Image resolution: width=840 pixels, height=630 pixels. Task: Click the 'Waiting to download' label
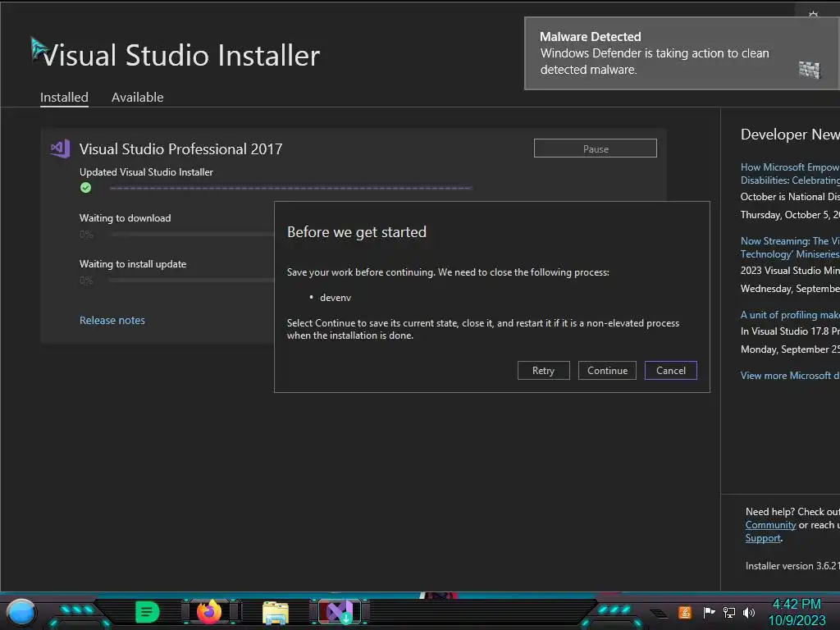(x=125, y=218)
